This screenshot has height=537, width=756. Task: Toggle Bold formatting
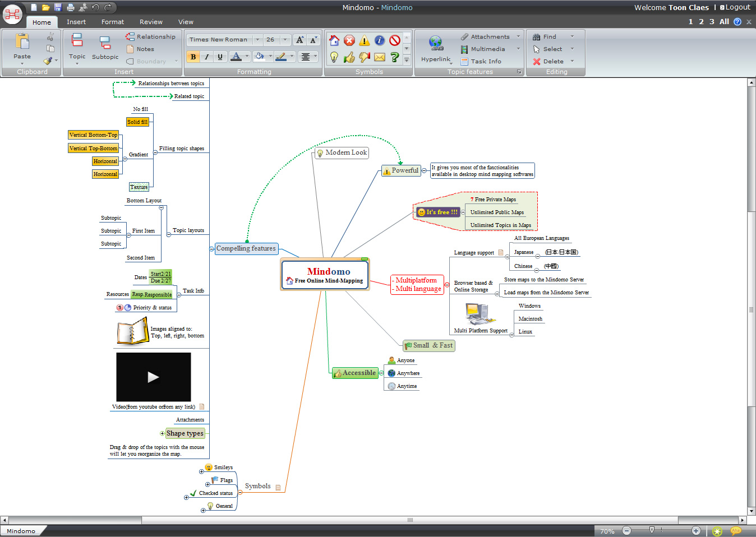(x=193, y=57)
